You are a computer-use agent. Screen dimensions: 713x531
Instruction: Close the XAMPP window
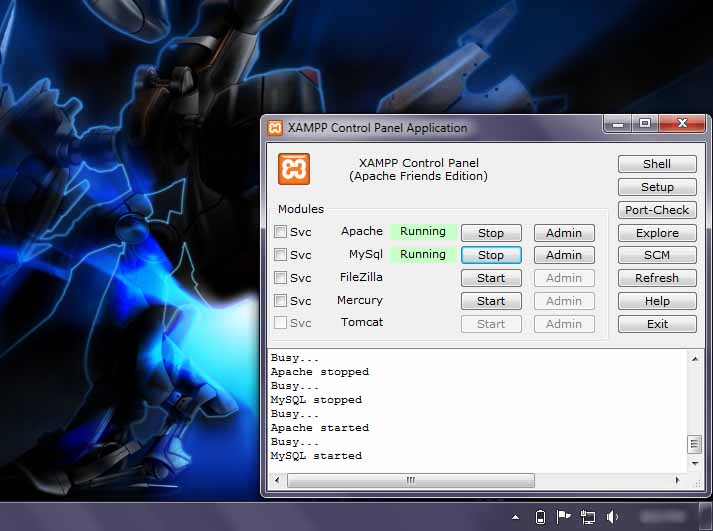tap(682, 124)
